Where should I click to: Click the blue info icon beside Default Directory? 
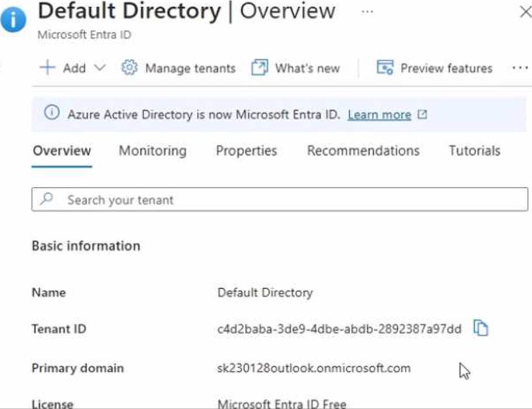pyautogui.click(x=13, y=20)
